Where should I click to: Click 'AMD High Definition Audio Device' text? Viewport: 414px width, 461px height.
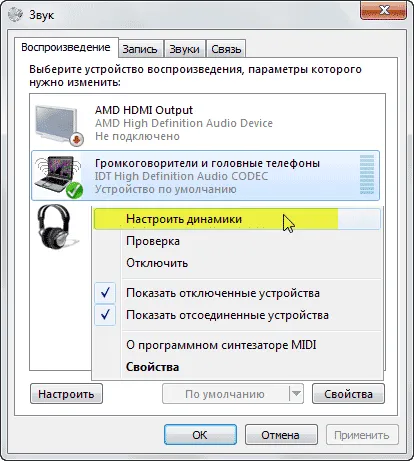tap(184, 123)
